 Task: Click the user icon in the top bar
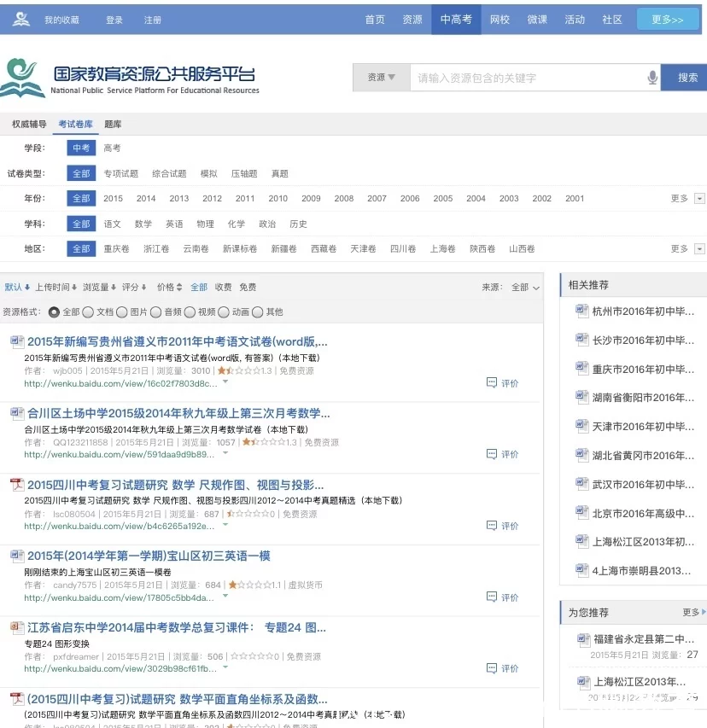coord(21,19)
